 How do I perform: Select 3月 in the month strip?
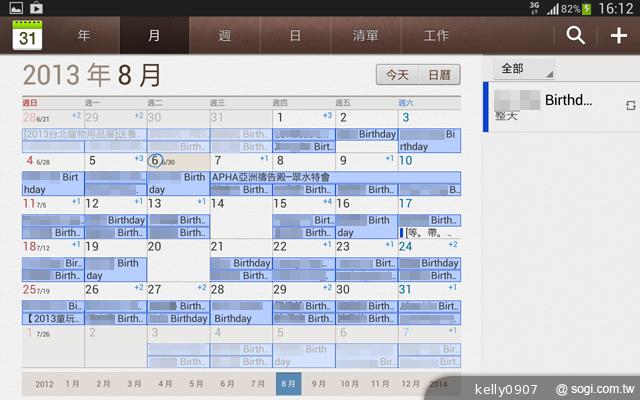click(x=134, y=384)
